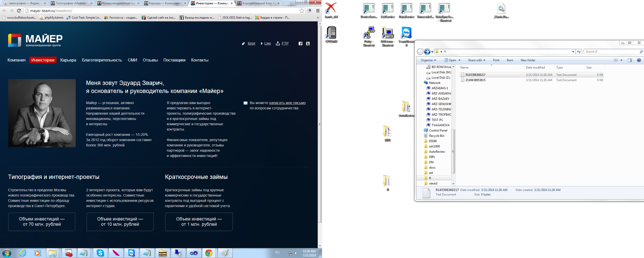Open the TeamViewer 8 desktop shortcut
The image size is (644, 258).
coord(407,37)
